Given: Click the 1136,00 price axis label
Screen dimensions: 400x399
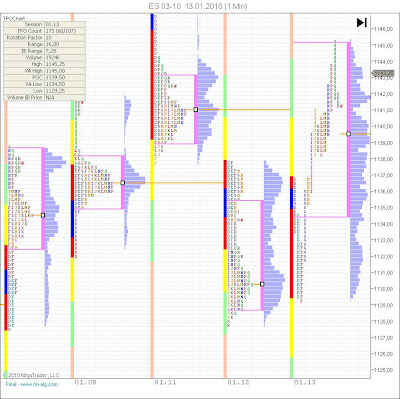Looking at the screenshot, I should pos(383,192).
